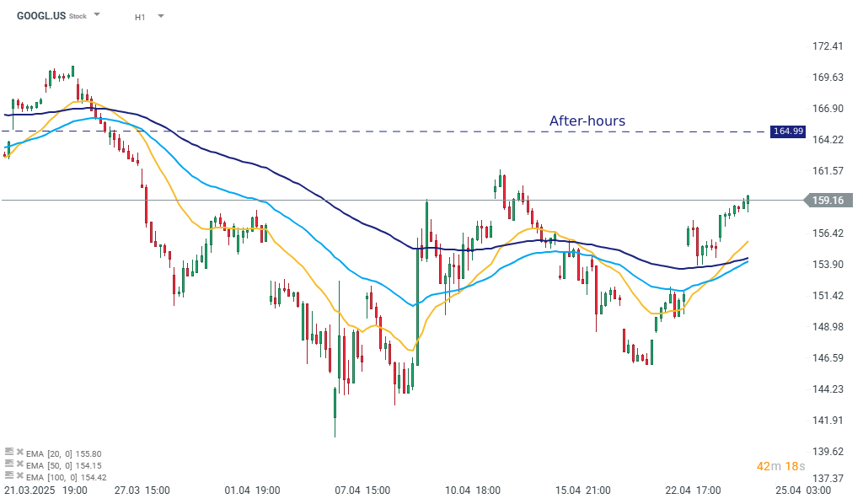The height and width of the screenshot is (504, 863).
Task: Select the 164.99 after-hours price tag
Action: (788, 131)
